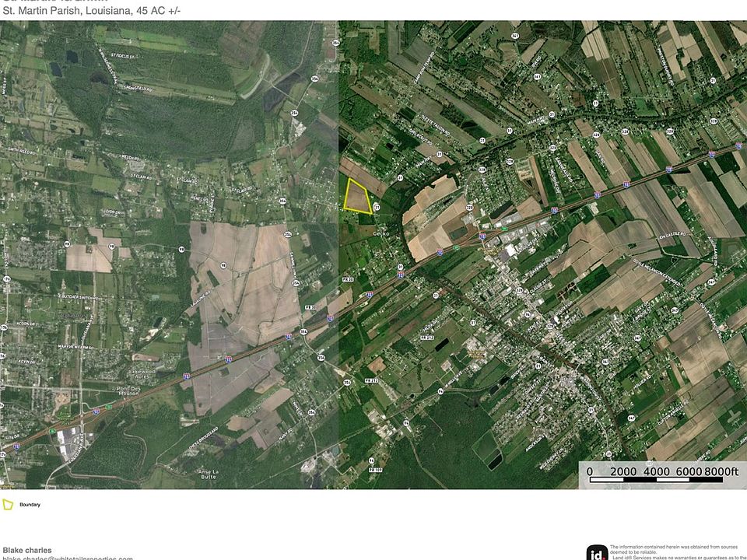
Task: Click the 'Pont Des Mouton' map label
Action: click(128, 391)
